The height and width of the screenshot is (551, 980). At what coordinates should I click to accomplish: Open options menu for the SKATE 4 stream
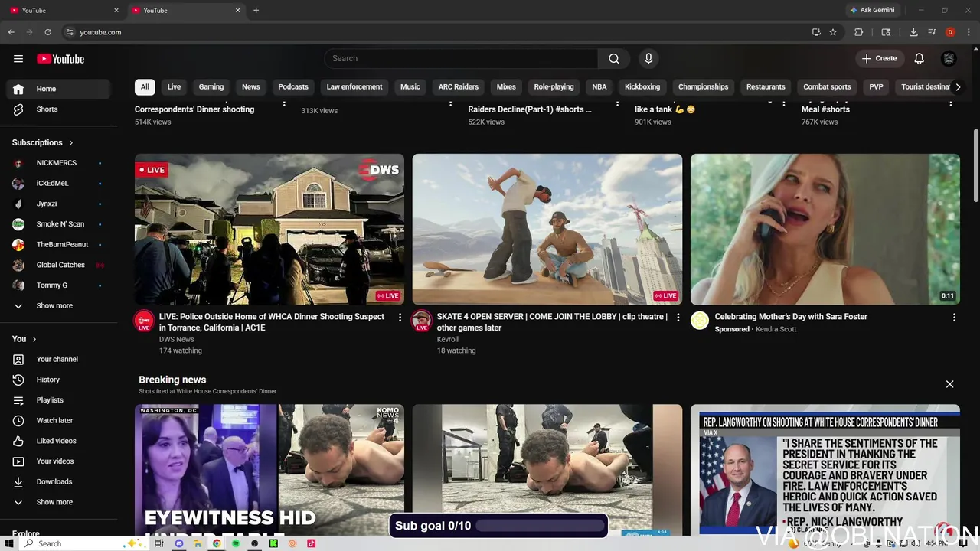[x=678, y=318]
